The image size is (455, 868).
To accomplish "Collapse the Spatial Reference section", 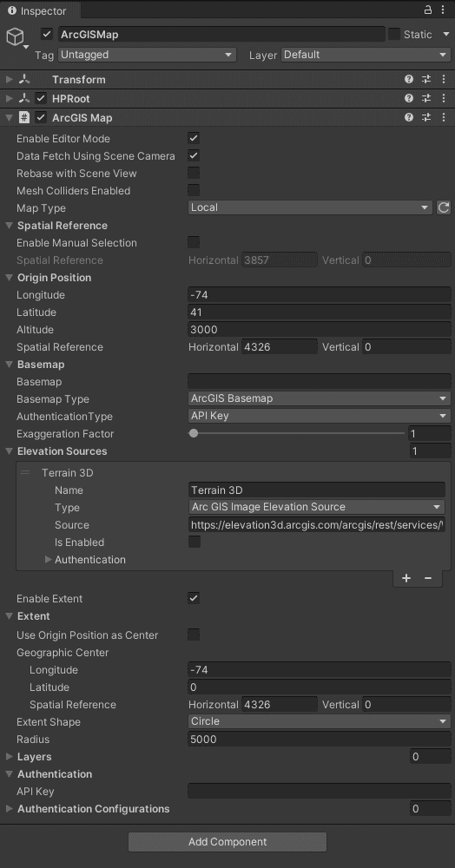I will [9, 226].
